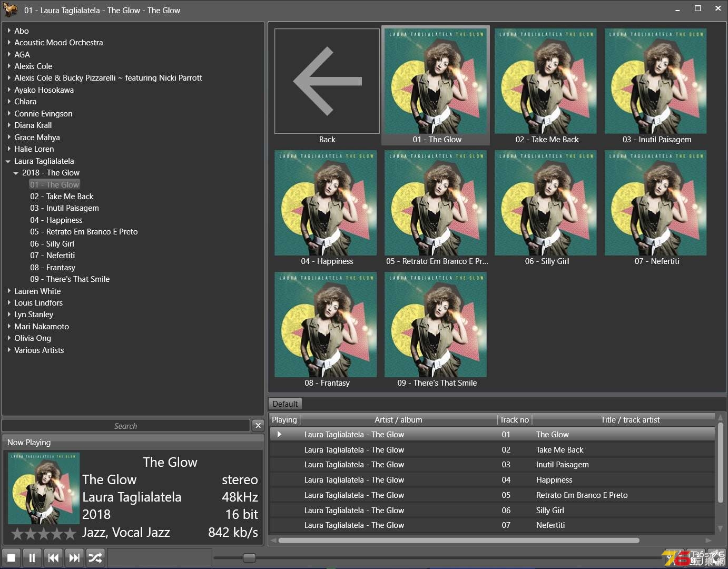The height and width of the screenshot is (569, 728).
Task: Click the foobar2000 app icon in title bar
Action: 11,9
